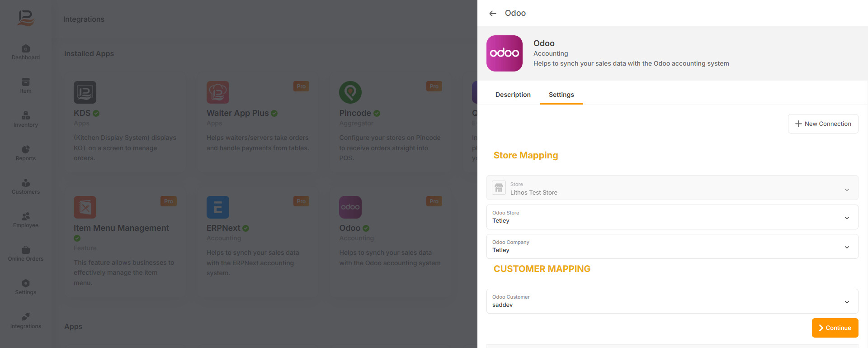Open the KDS app card icon
Screen dimensions: 868x348
85,92
